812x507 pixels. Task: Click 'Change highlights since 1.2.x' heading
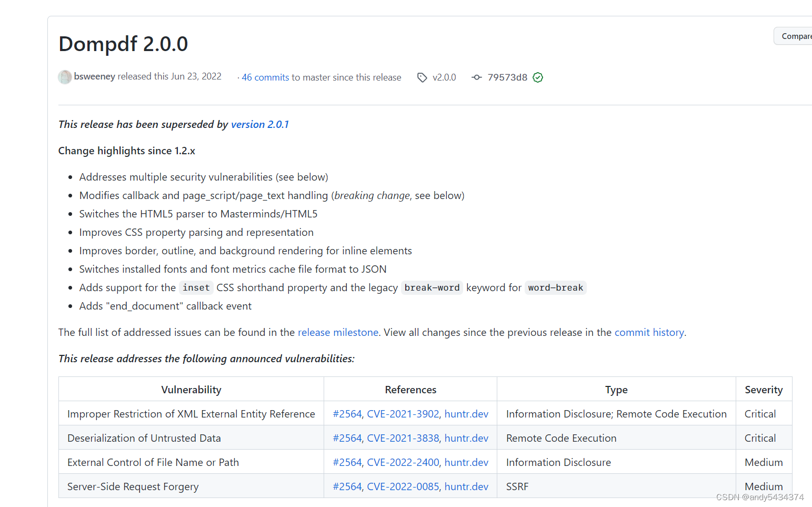pyautogui.click(x=127, y=151)
